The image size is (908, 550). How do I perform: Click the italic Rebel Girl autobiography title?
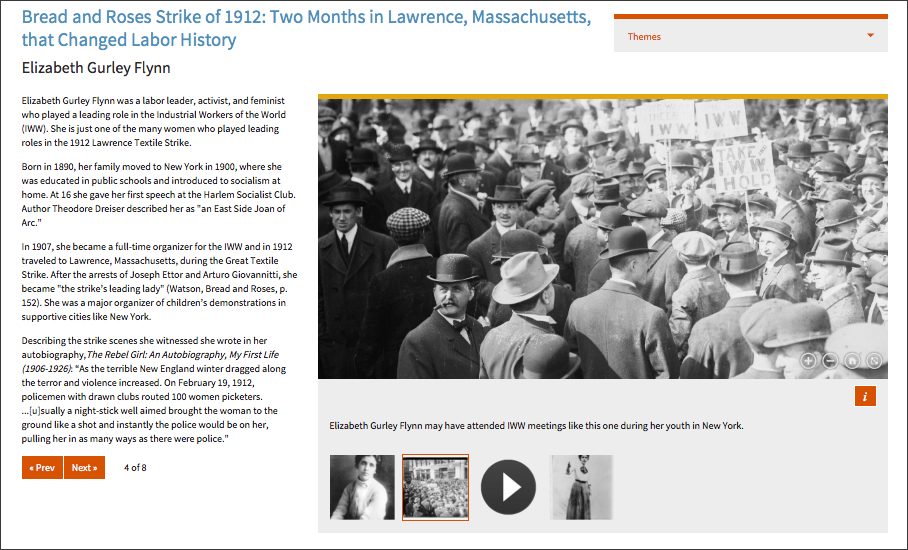[184, 354]
